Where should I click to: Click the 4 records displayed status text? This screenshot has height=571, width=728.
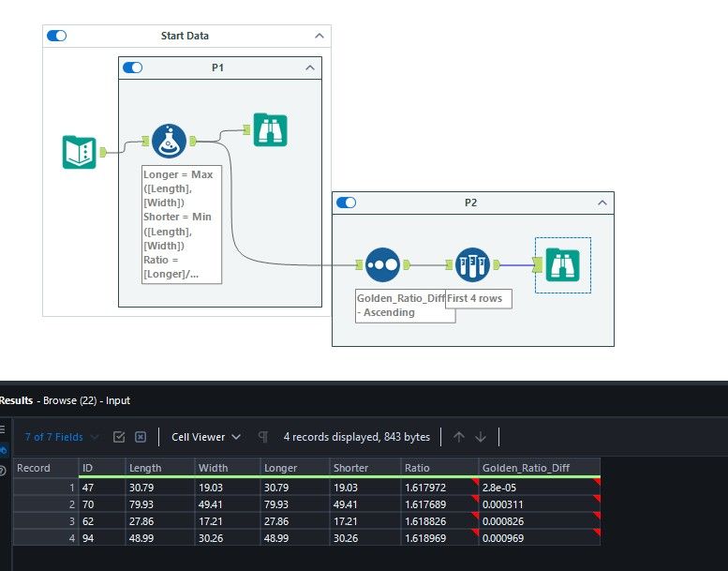click(x=357, y=437)
